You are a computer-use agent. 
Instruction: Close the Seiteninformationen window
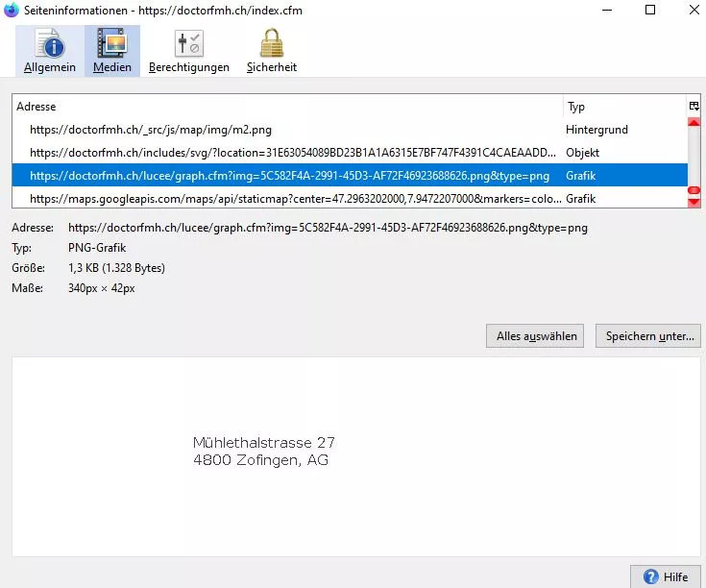(x=694, y=10)
